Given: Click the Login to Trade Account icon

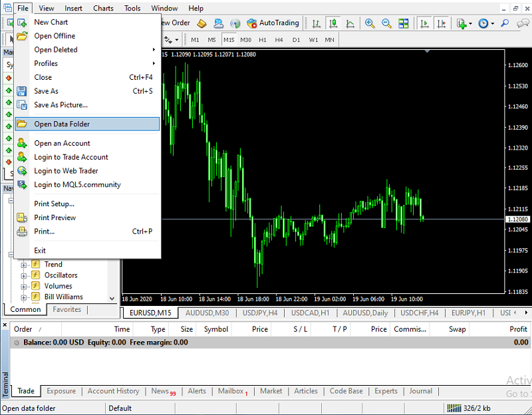Looking at the screenshot, I should click(x=22, y=157).
